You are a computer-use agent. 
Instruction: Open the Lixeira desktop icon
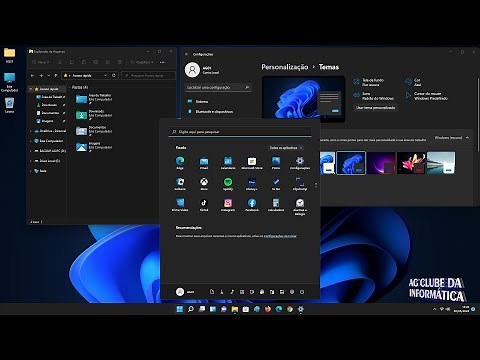[x=9, y=105]
